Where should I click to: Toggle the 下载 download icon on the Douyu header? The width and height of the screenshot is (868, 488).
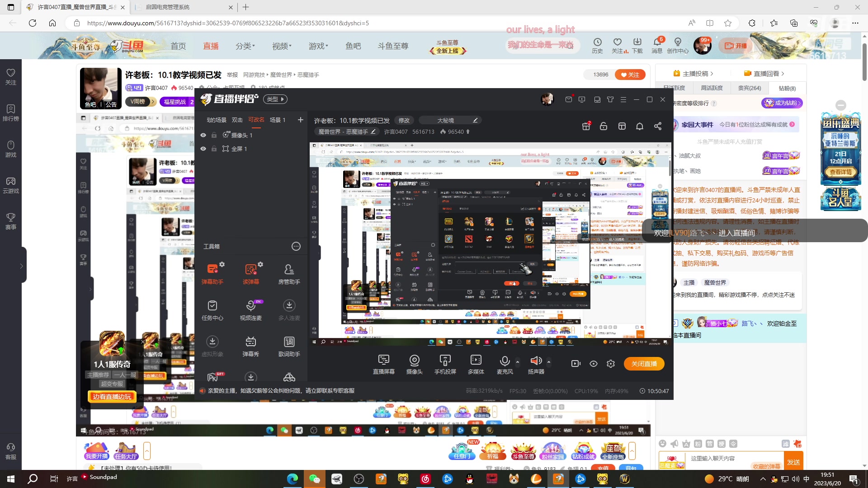637,46
